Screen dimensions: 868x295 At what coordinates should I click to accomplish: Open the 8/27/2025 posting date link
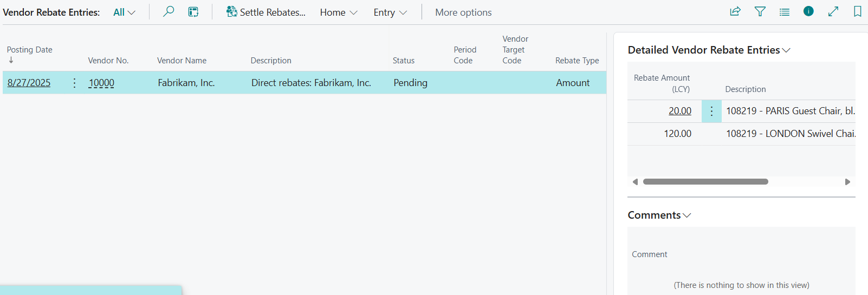(29, 83)
